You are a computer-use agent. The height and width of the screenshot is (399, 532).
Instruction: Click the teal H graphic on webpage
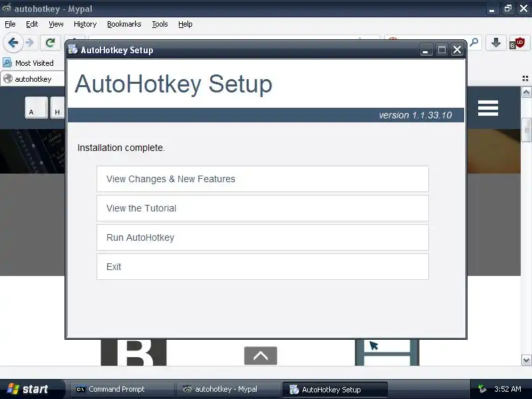point(387,352)
